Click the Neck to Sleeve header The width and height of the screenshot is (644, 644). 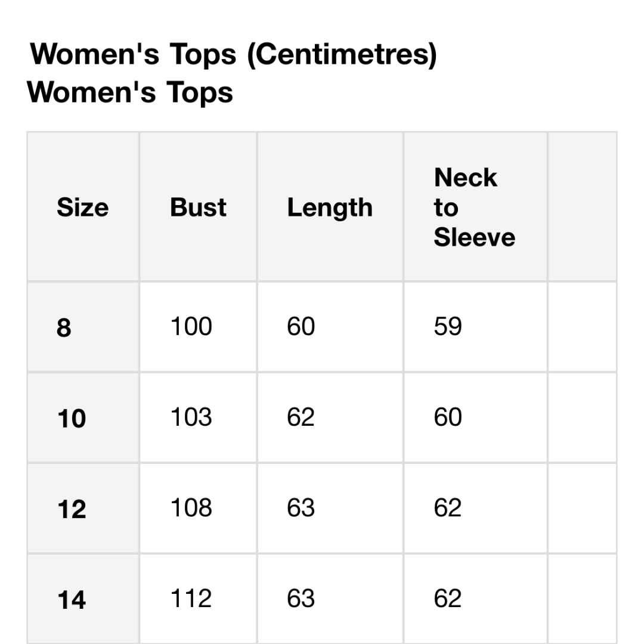pos(475,208)
